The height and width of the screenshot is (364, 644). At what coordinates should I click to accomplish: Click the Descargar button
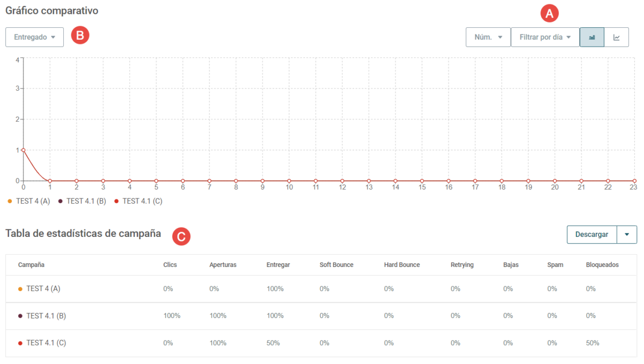point(592,235)
